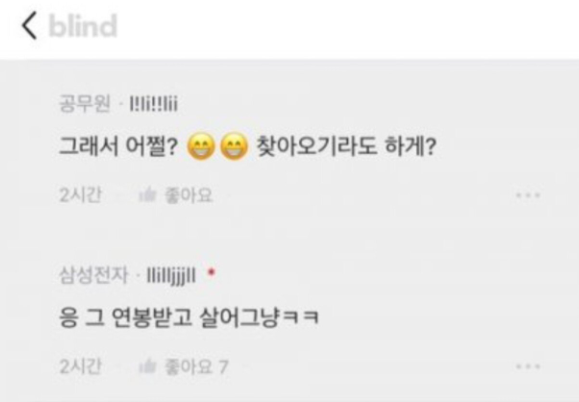Click the red dot beside 삼성전자 username
This screenshot has width=579, height=402.
[x=212, y=273]
